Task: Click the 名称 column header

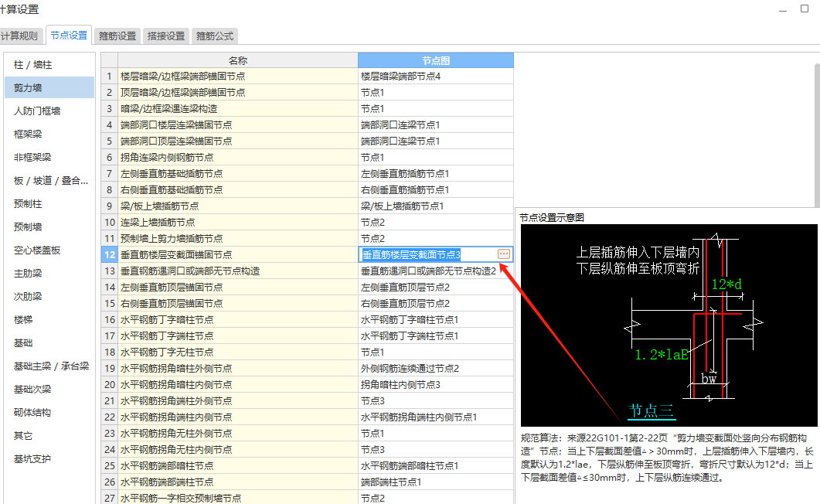Action: coord(238,60)
